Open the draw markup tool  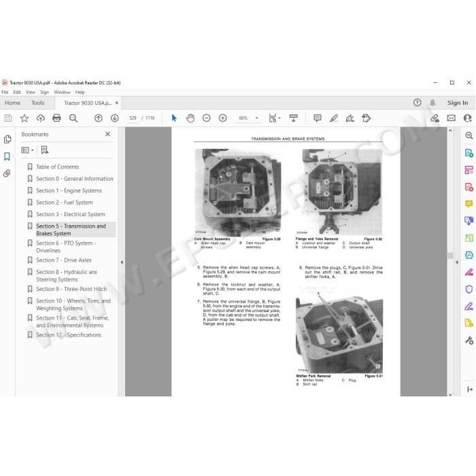point(350,118)
